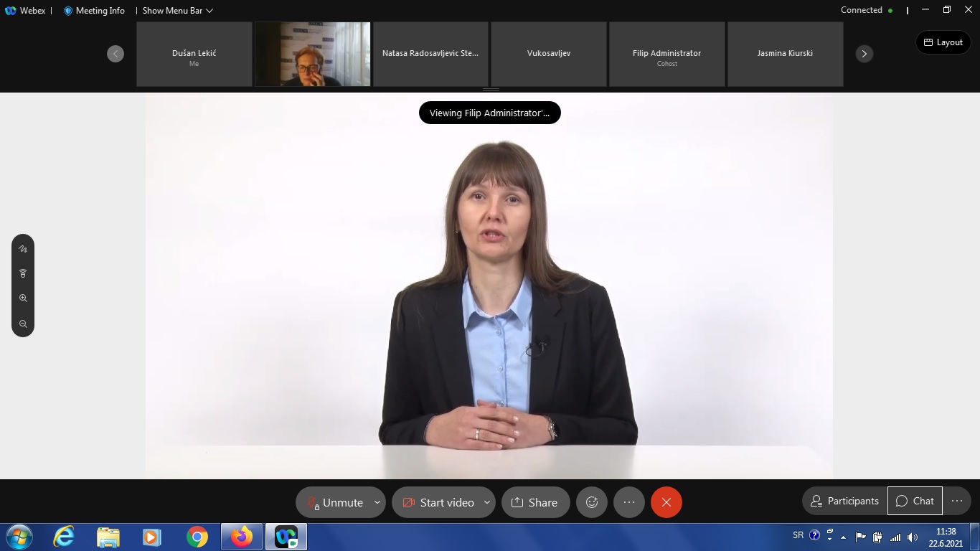Click the Share content button
980x551 pixels.
pos(536,502)
